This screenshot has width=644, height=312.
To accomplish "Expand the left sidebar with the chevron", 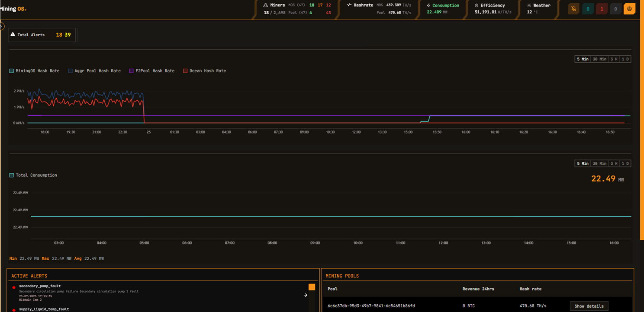I will click(2, 26).
